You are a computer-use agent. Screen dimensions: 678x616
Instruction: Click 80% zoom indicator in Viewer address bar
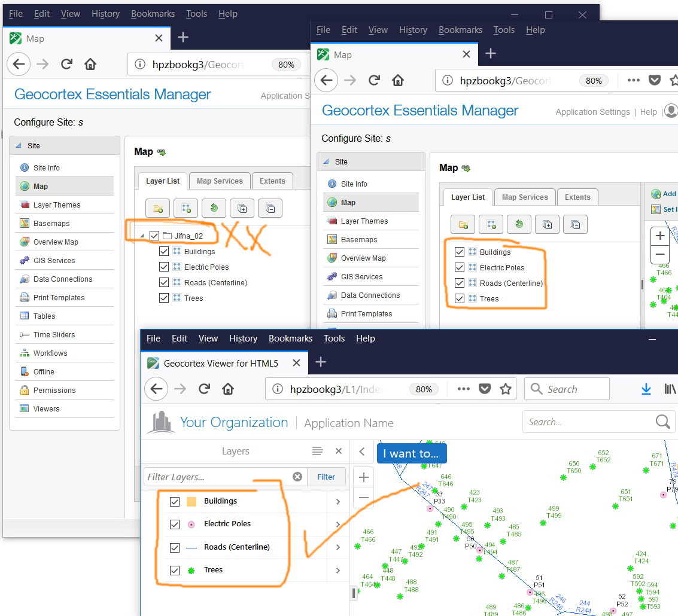tap(424, 389)
